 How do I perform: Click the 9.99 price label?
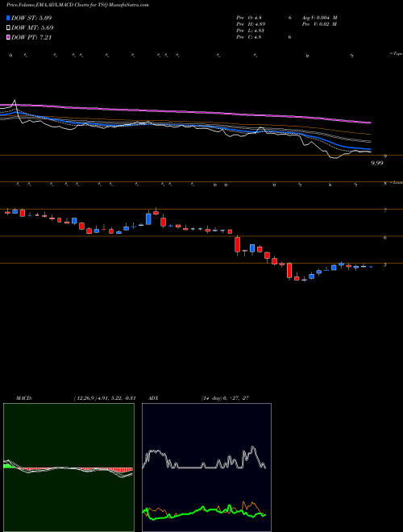pyautogui.click(x=377, y=163)
